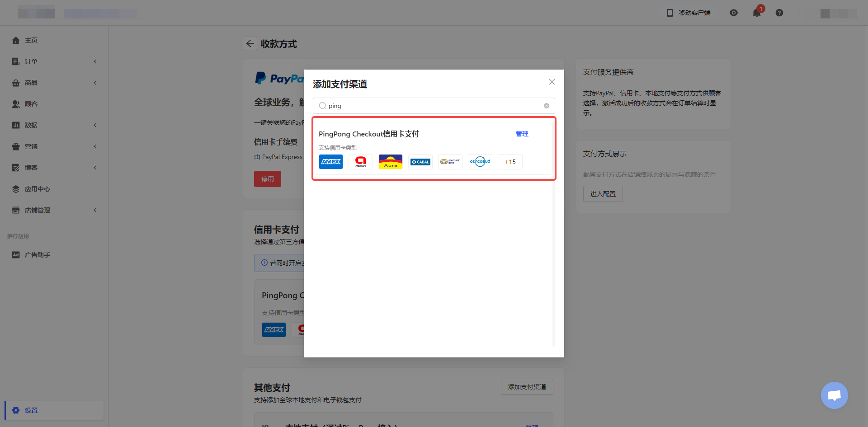
Task: Click the ping search input field
Action: point(434,106)
